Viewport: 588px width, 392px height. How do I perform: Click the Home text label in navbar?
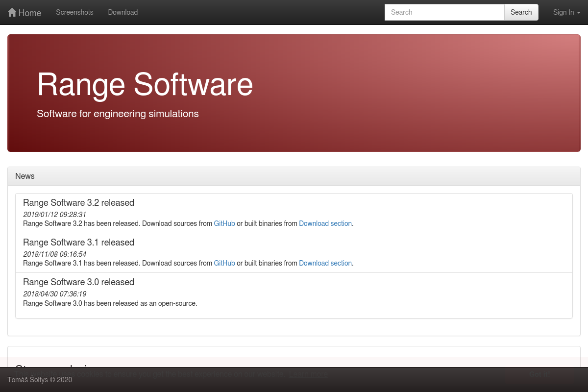(30, 13)
